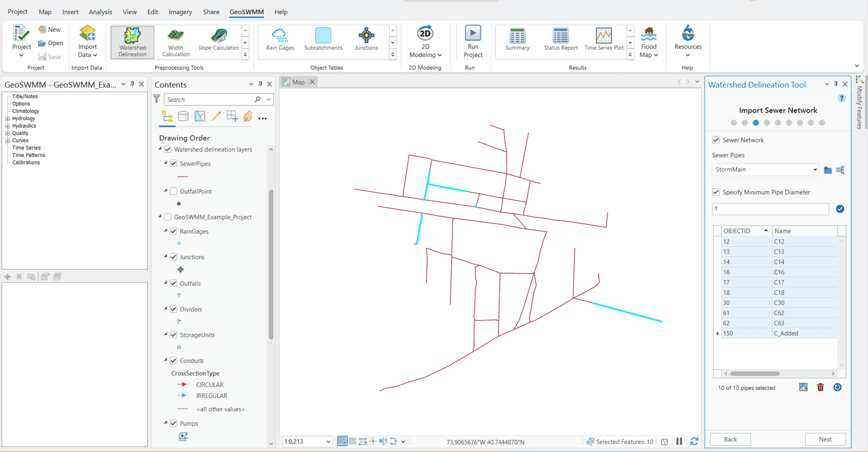Toggle the OutfallPoint layer visibility
This screenshot has width=868, height=452.
[174, 191]
